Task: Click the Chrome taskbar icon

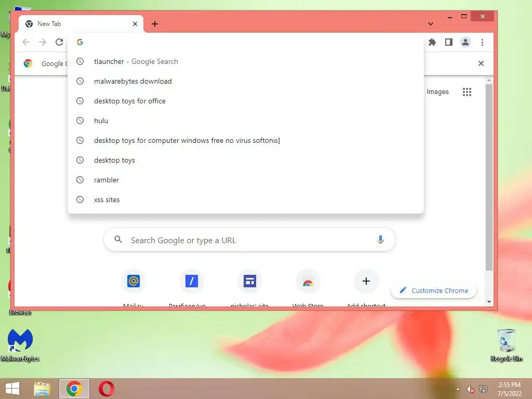Action: pos(74,389)
